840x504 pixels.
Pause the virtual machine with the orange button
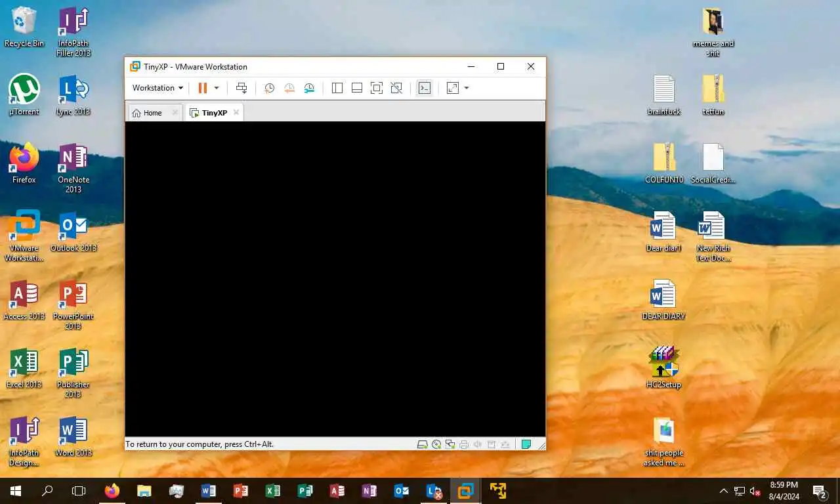[203, 88]
